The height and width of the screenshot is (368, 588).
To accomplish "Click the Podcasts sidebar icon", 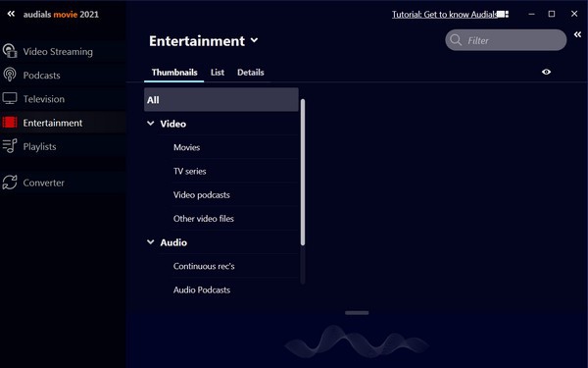I will 10,75.
